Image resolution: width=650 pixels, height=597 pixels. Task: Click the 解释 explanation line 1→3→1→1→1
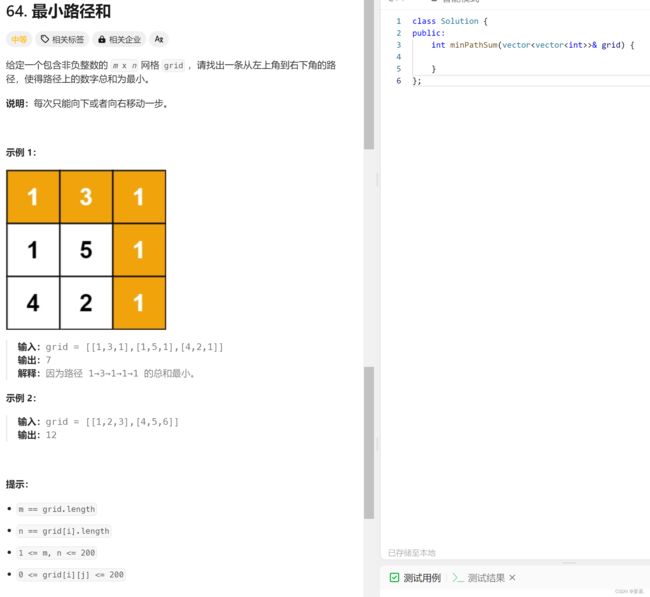(x=106, y=374)
